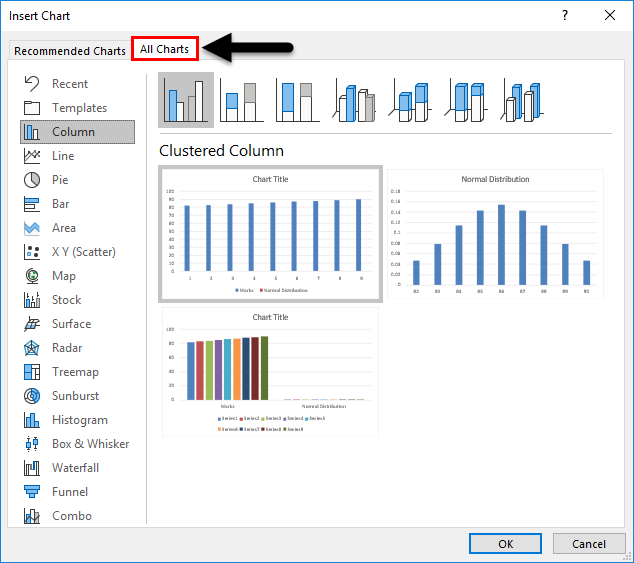Viewport: 634px width, 563px height.
Task: Click the Sunburst chart icon
Action: (32, 396)
